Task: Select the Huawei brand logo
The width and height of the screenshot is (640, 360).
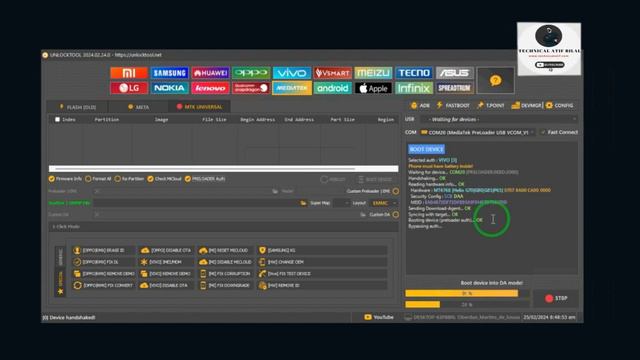Action: (x=211, y=73)
